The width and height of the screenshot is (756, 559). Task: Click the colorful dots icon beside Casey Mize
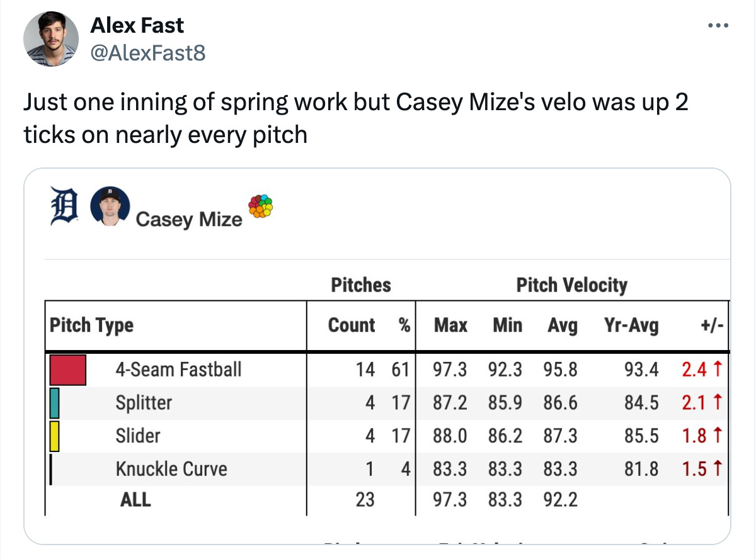coord(261,206)
